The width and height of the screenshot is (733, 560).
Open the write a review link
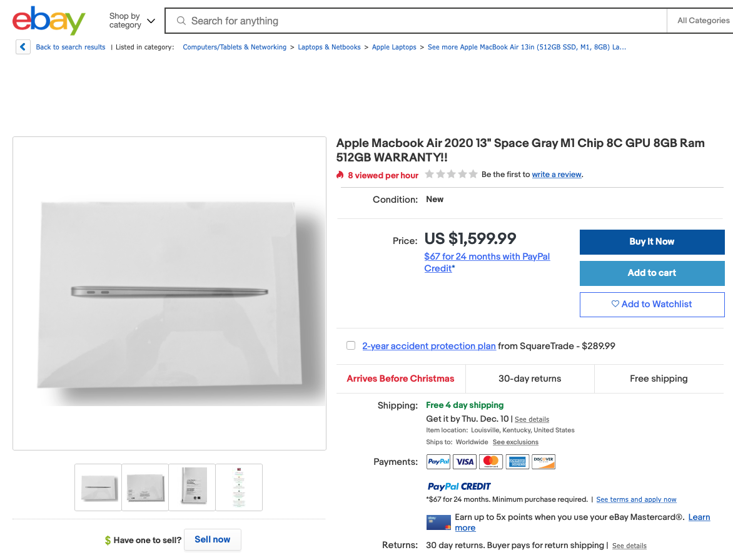point(557,175)
